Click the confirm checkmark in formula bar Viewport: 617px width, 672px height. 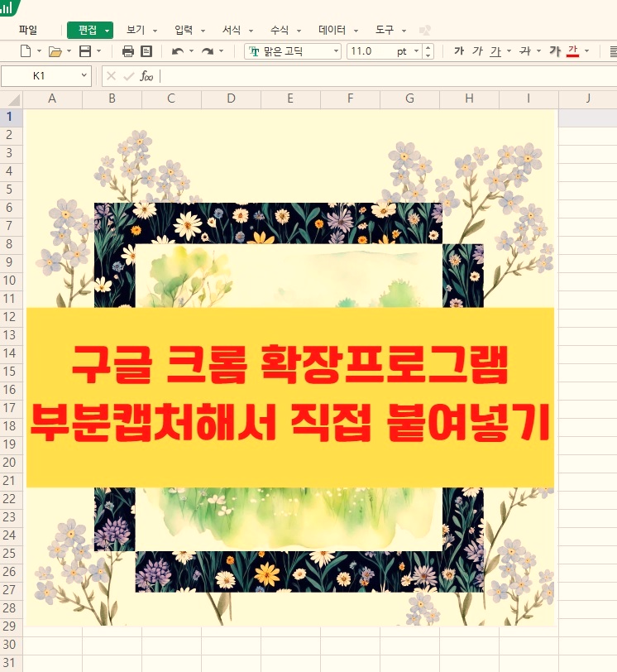[128, 76]
